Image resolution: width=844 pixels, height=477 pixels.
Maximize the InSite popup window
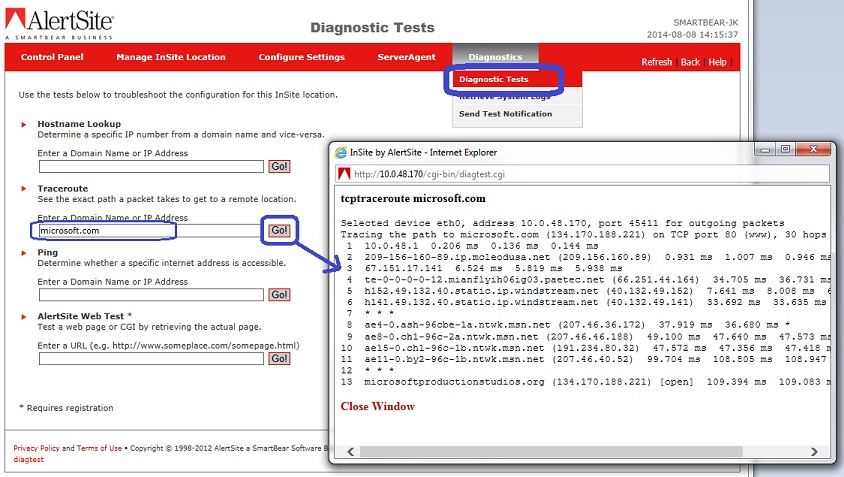coord(785,150)
